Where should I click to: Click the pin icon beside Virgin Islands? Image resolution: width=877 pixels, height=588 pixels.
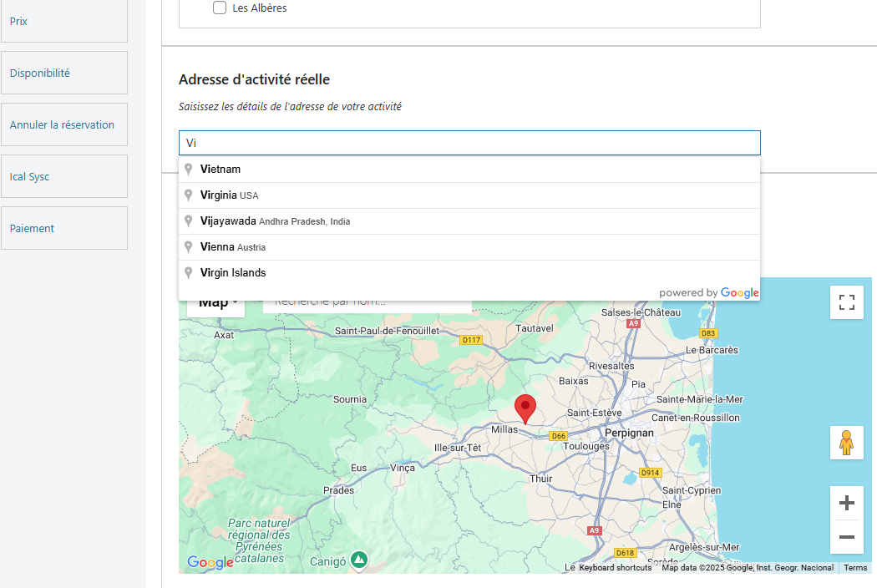click(189, 272)
